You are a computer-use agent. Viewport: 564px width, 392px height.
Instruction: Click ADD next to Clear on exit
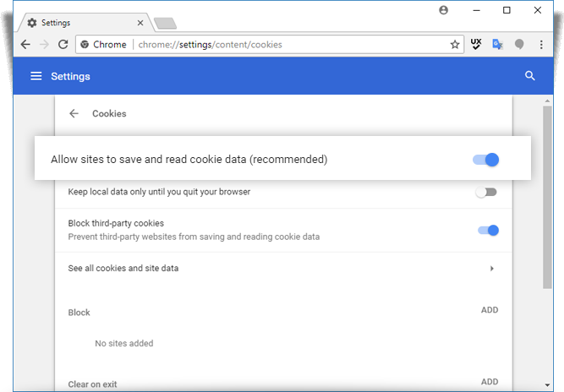coord(490,382)
